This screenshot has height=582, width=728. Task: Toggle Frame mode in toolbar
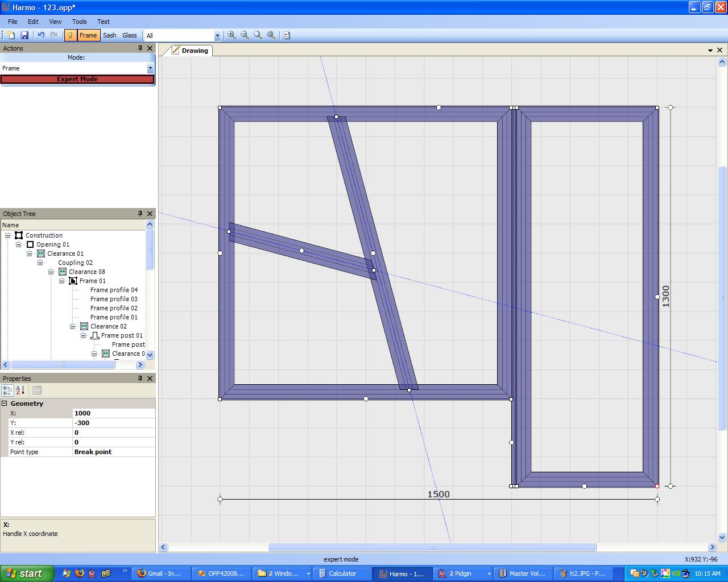tap(88, 35)
